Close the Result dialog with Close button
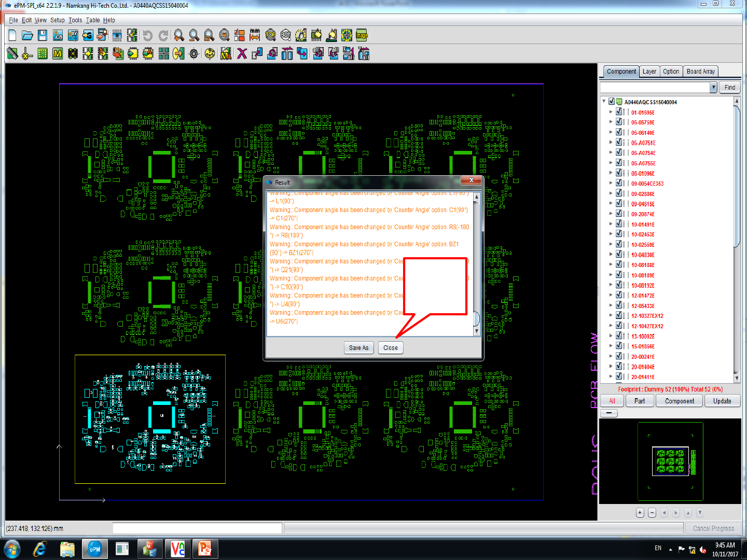 391,347
